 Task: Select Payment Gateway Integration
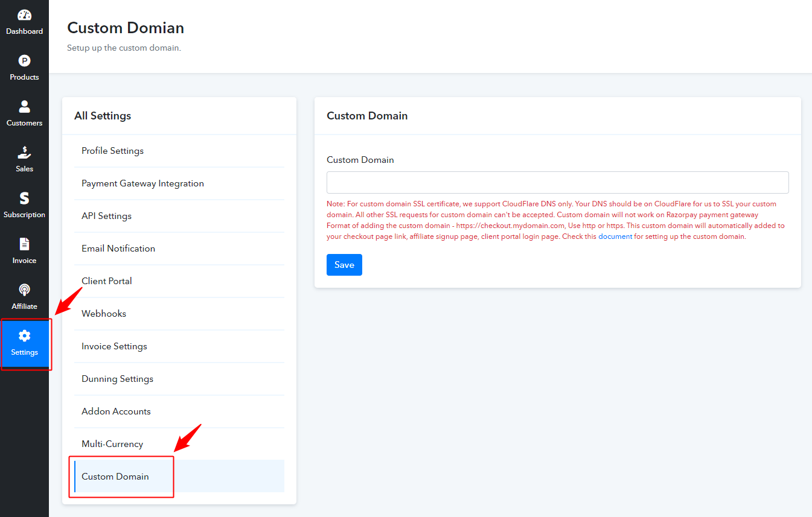pyautogui.click(x=179, y=183)
